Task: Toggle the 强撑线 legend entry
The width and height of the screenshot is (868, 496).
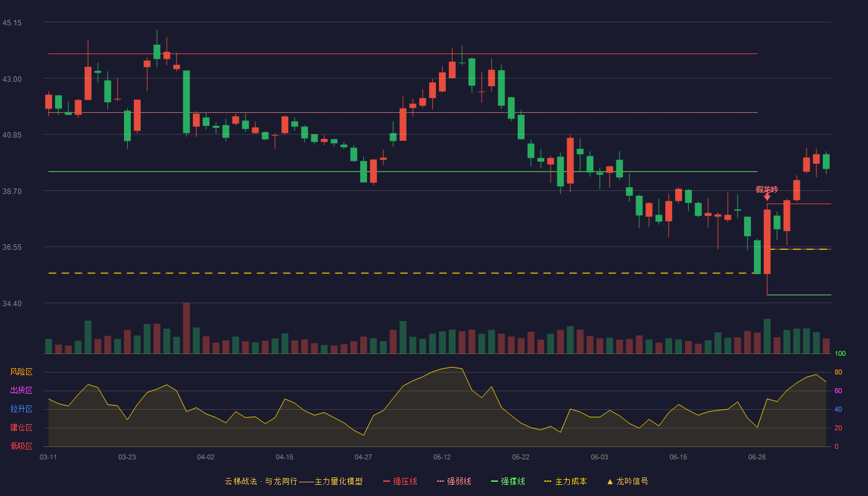Action: (x=508, y=481)
